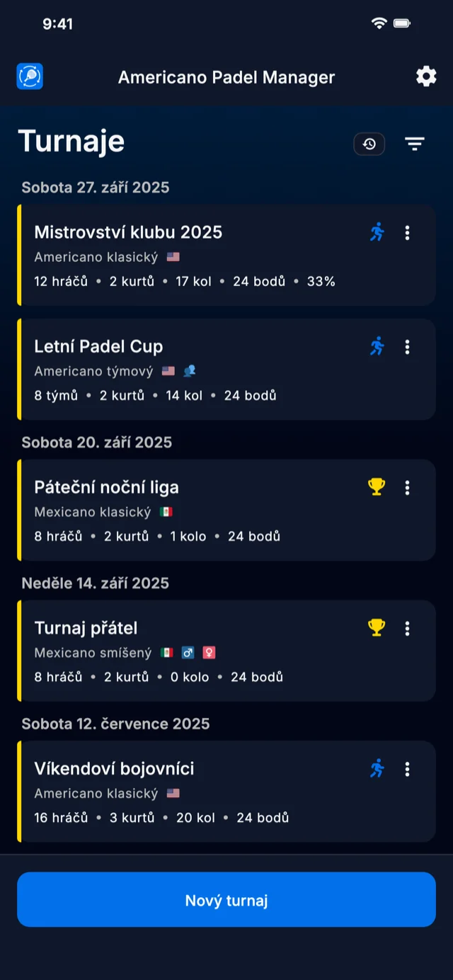
Task: Open the Mistrovství klubu 2025 tournament title
Action: click(128, 232)
